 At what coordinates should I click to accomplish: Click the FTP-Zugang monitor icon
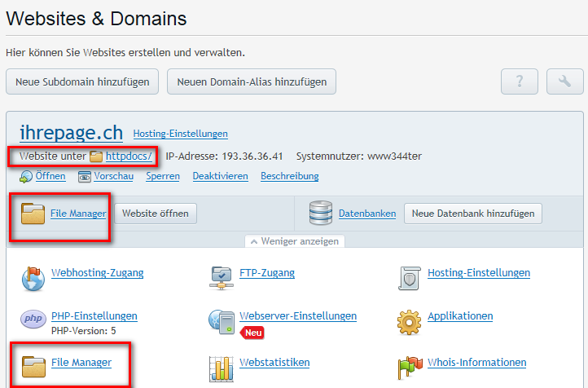pos(222,278)
